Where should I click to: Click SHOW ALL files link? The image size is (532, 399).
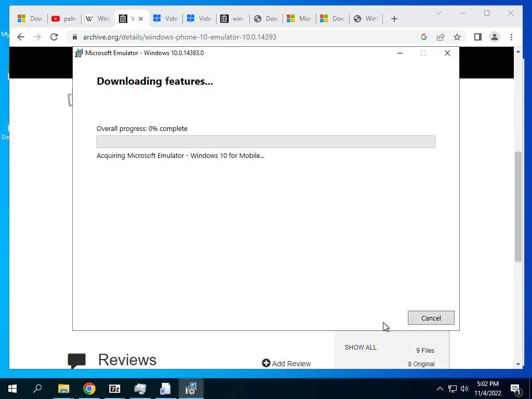click(361, 348)
